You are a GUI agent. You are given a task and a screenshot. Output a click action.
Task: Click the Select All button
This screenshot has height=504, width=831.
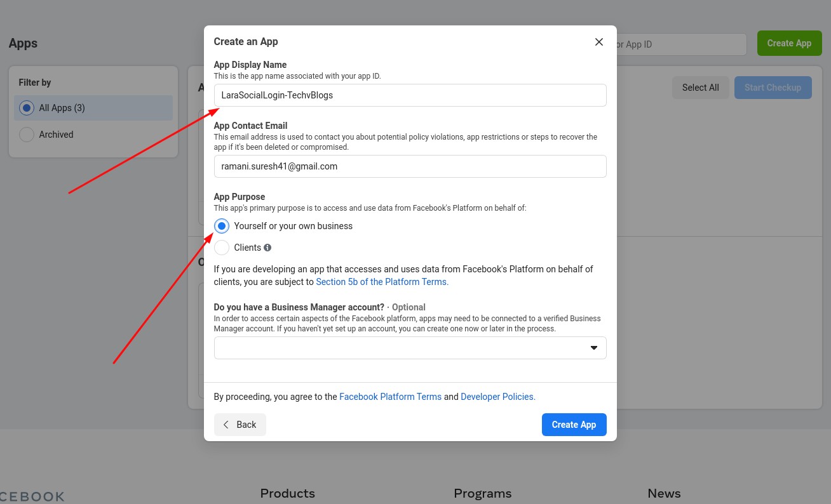pos(701,88)
